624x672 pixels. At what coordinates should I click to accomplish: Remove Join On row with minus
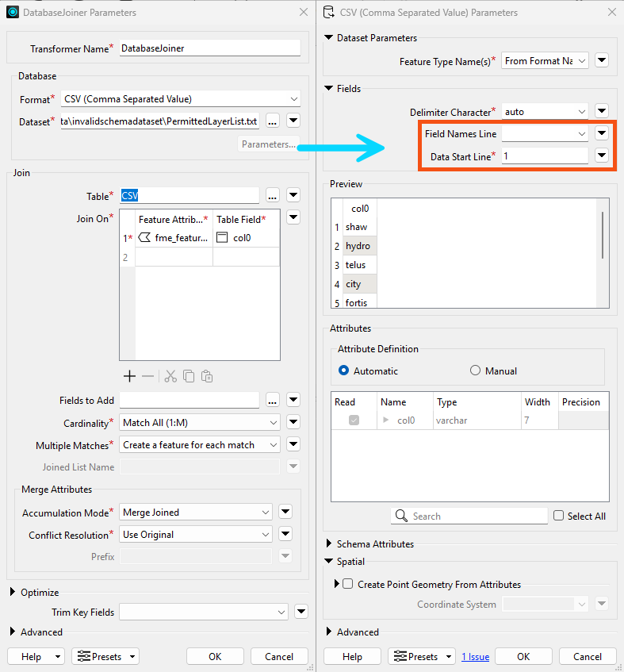(147, 376)
